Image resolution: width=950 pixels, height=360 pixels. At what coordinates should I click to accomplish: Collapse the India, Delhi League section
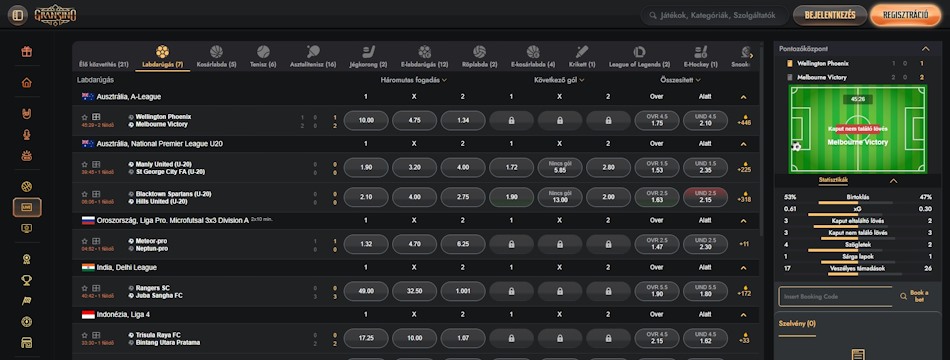[743, 267]
